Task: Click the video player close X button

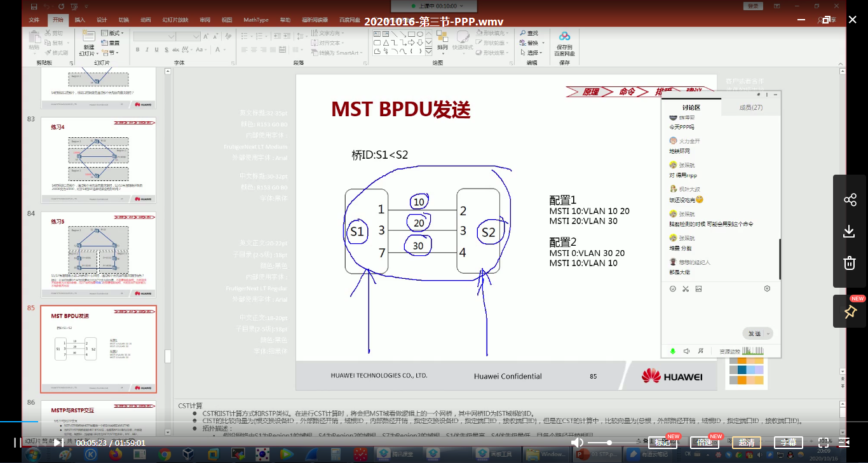Action: (852, 20)
